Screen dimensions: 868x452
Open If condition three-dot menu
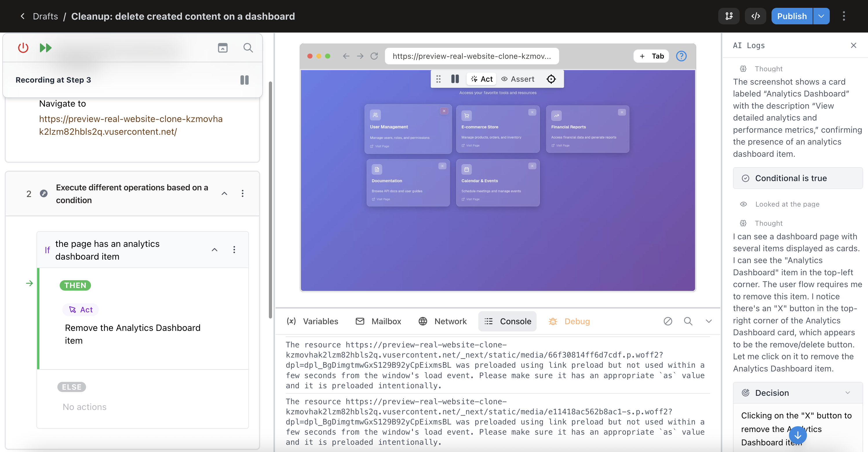234,250
